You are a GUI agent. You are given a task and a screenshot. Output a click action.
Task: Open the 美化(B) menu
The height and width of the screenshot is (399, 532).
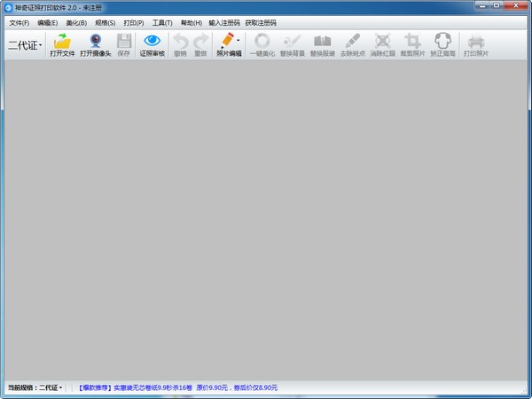click(76, 22)
